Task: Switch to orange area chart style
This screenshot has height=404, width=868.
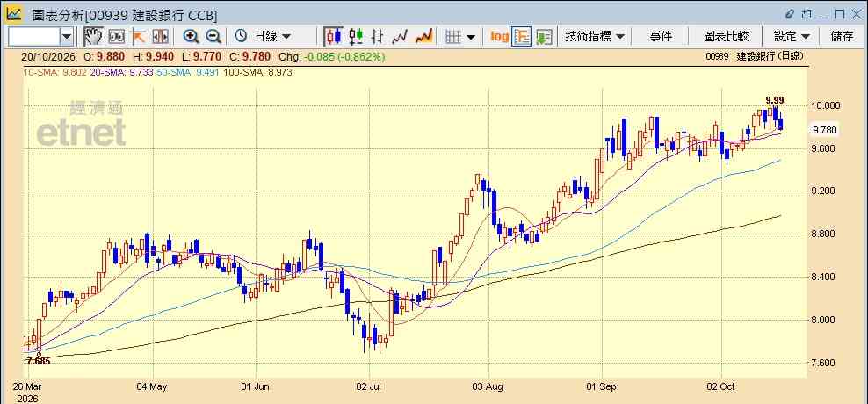Action: point(423,37)
